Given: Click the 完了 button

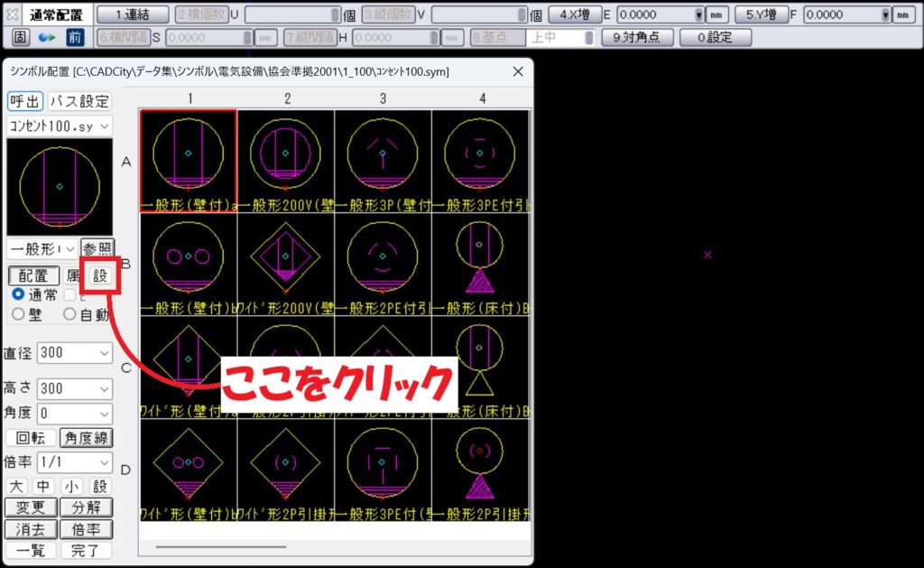Looking at the screenshot, I should pos(86,550).
